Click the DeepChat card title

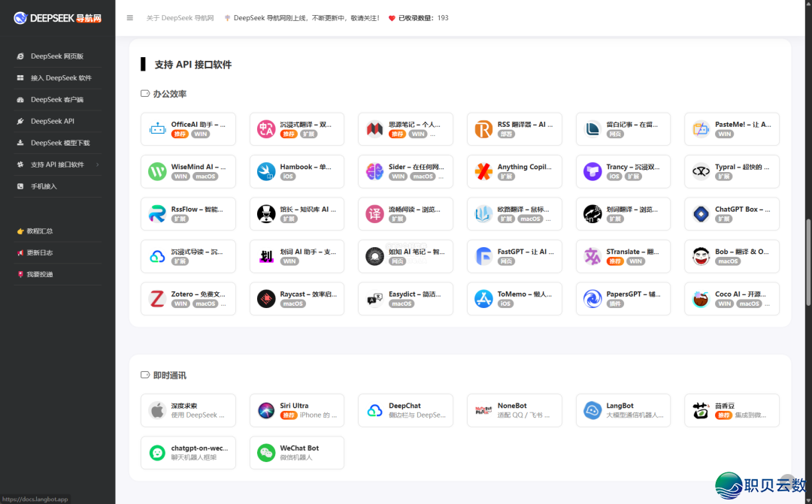404,406
